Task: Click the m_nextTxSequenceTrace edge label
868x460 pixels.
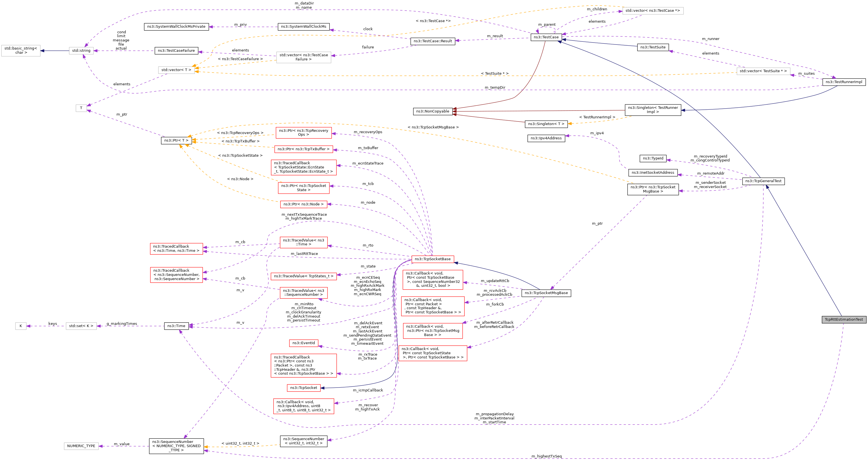Action: (x=304, y=215)
